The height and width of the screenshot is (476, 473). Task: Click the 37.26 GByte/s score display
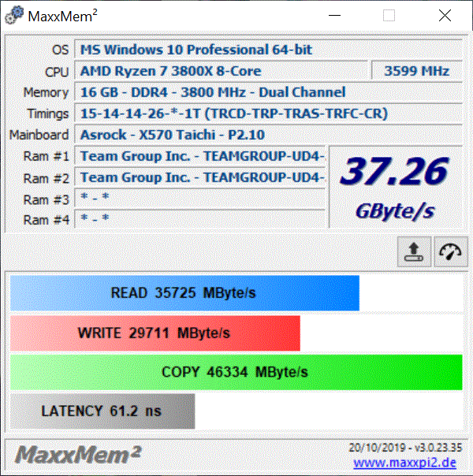[x=396, y=187]
